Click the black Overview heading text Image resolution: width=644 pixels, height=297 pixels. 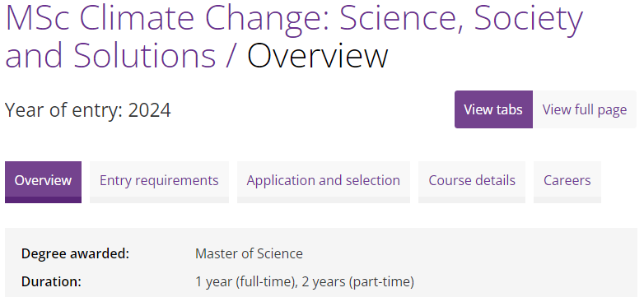pyautogui.click(x=317, y=55)
